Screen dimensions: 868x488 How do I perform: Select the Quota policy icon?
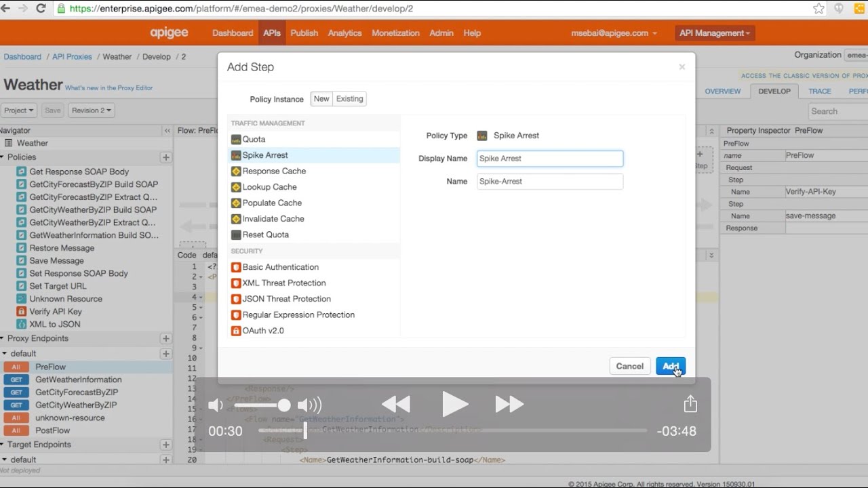tap(236, 140)
